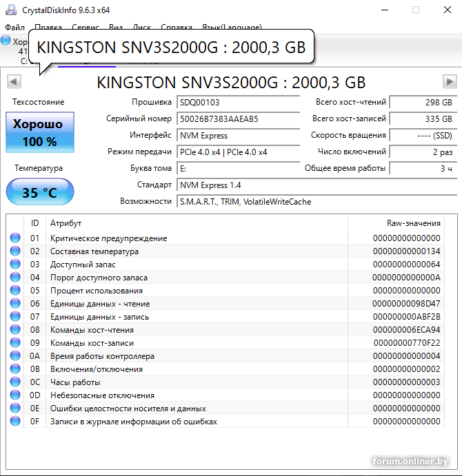Click status orb for Записи в журнале ошибок

(x=15, y=421)
